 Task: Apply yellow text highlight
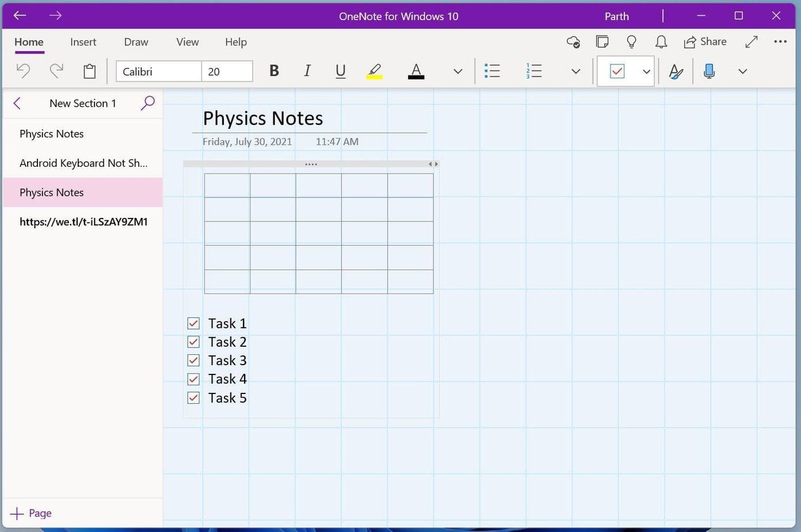[374, 71]
